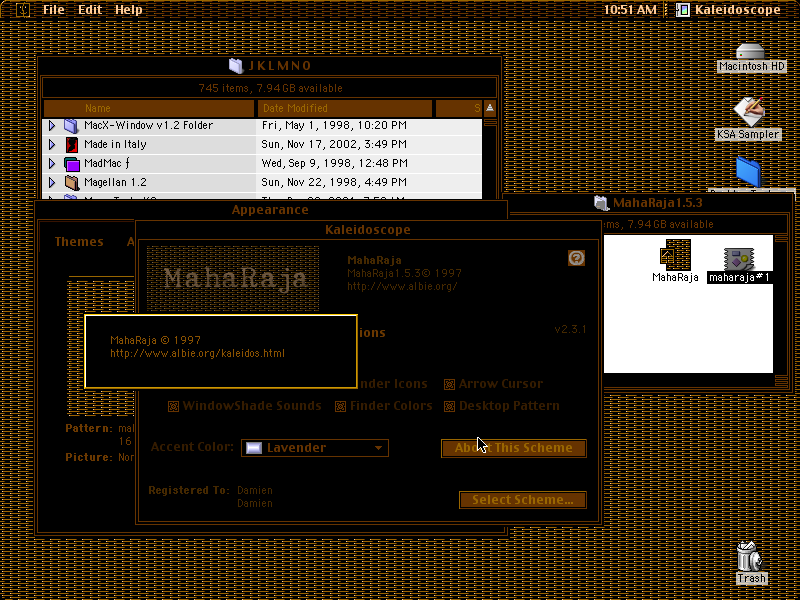Click the About This Scheme button
The width and height of the screenshot is (800, 600).
[513, 448]
